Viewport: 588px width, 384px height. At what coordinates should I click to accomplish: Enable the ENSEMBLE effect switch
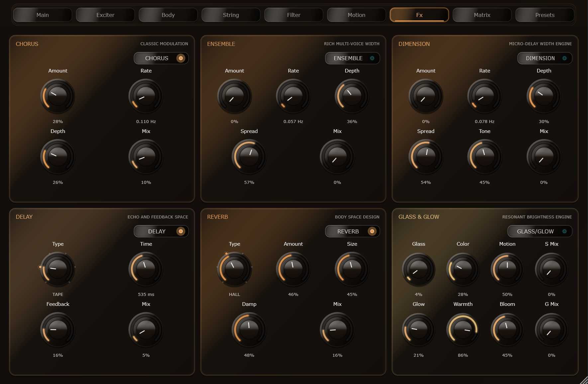pyautogui.click(x=352, y=58)
